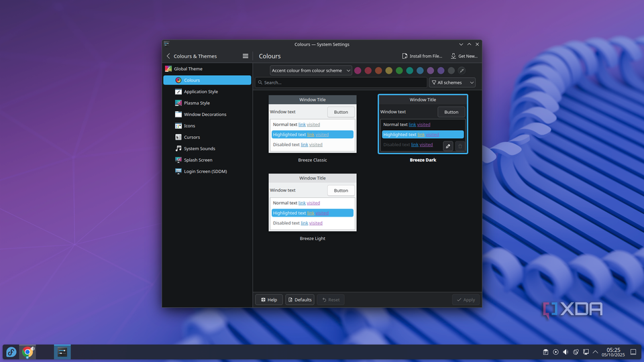Screen dimensions: 644x362
Task: Open the clock showing 05:25
Action: (x=613, y=352)
